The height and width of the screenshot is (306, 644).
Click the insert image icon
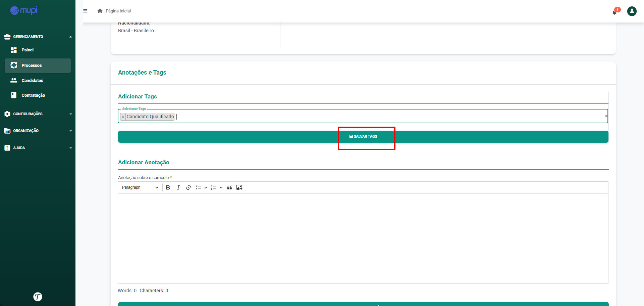pos(239,187)
